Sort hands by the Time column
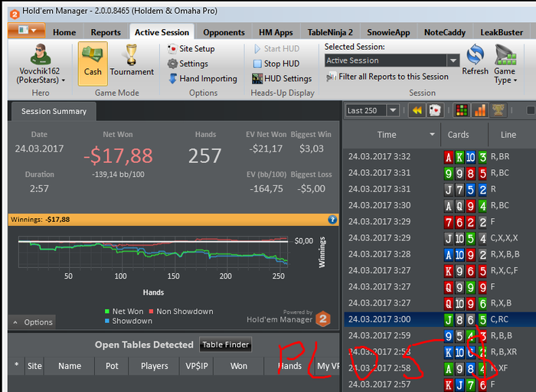The width and height of the screenshot is (536, 392). pyautogui.click(x=387, y=135)
